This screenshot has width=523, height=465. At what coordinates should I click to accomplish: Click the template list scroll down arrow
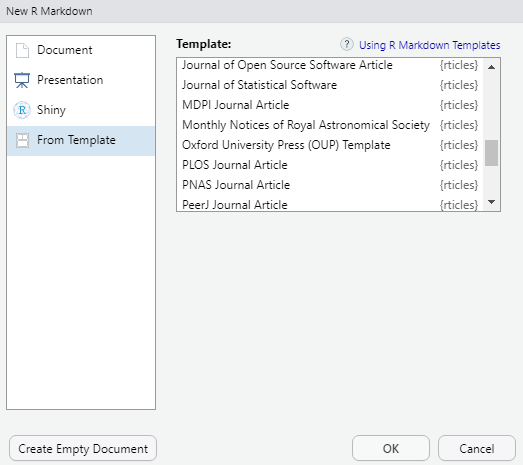491,202
